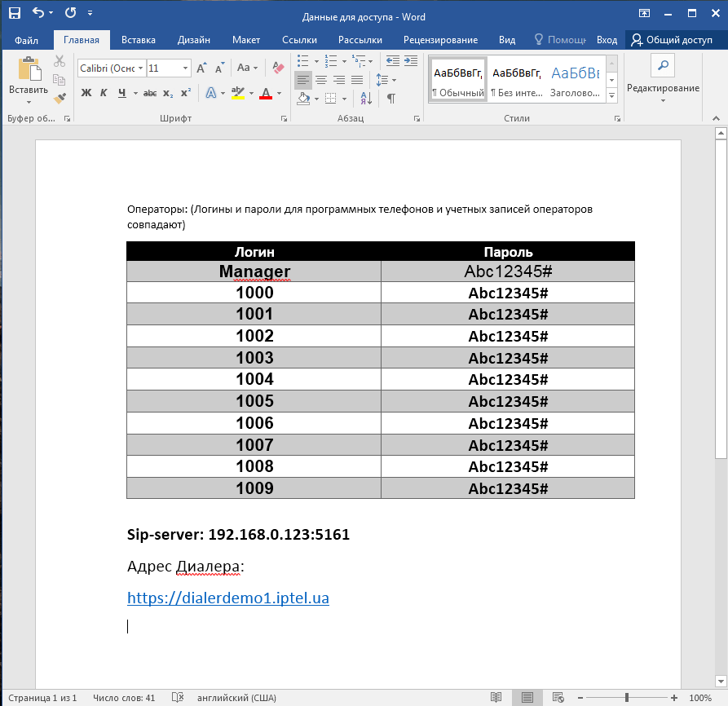
Task: Open line and paragraph spacing menu
Action: tap(386, 80)
